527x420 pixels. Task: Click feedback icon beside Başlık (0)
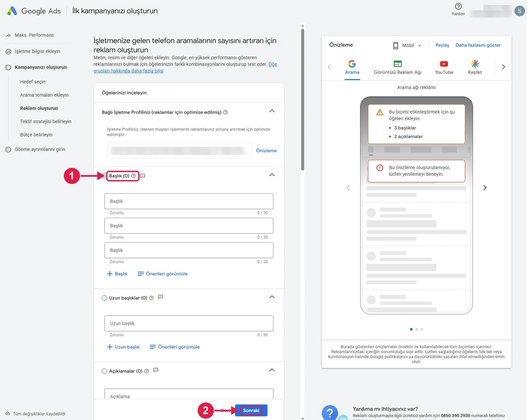[143, 176]
